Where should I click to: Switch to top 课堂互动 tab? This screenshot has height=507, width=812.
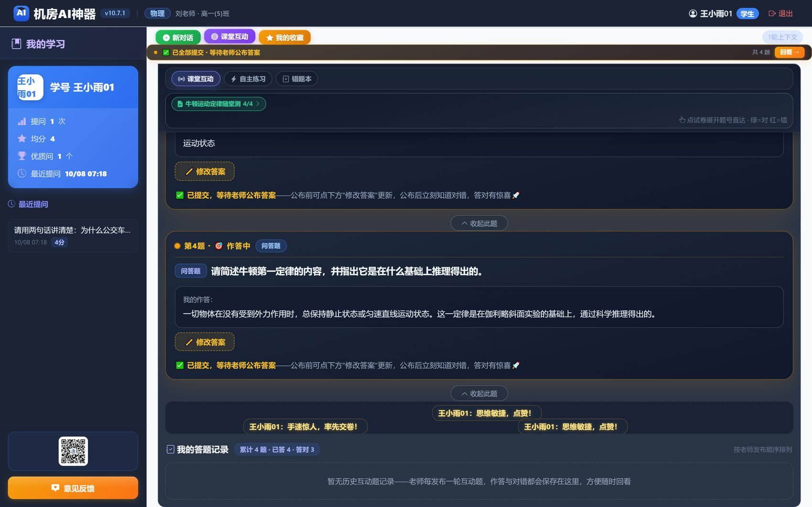point(230,36)
